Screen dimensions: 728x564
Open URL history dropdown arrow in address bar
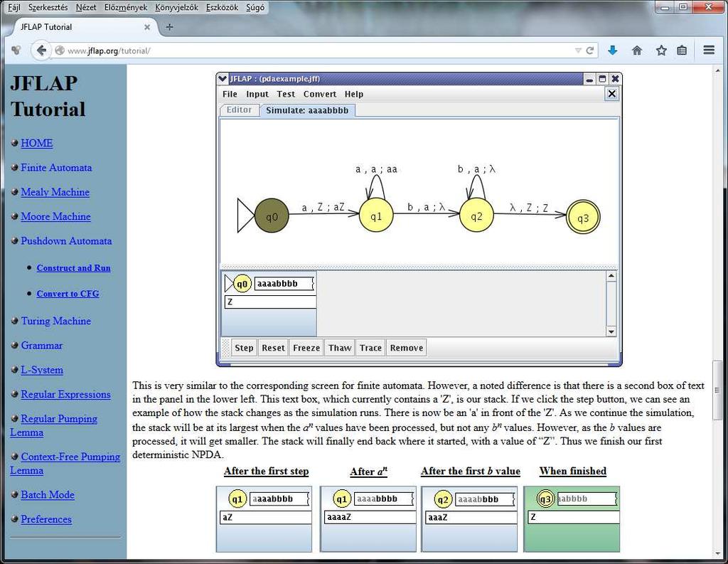578,50
